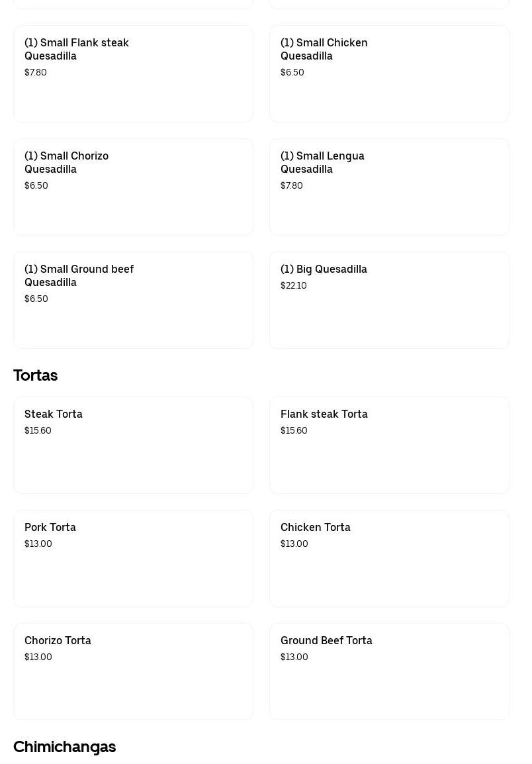This screenshot has width=532, height=764.
Task: Click the $6.50 price under Small Chorizo Quesadilla
Action: [36, 186]
